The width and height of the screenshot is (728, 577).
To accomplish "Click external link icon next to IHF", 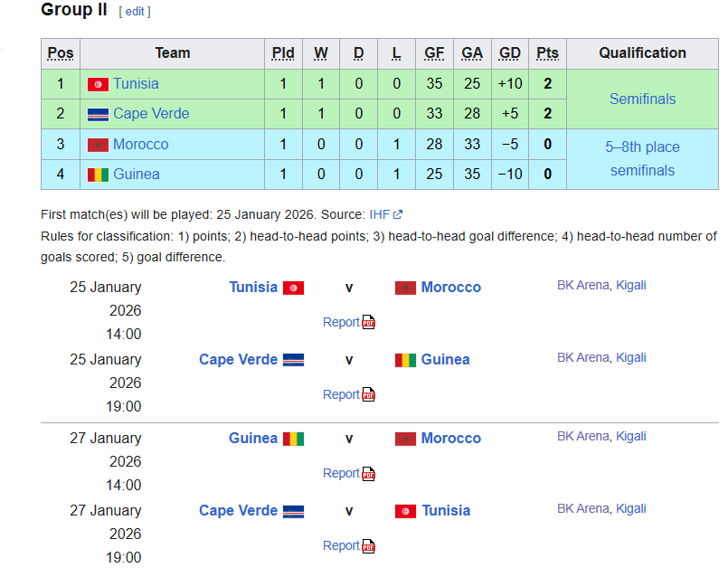I will (397, 214).
